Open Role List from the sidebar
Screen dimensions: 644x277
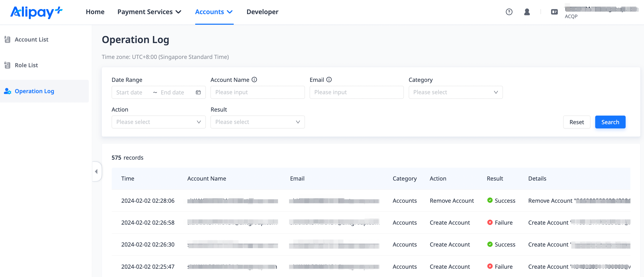click(x=26, y=65)
